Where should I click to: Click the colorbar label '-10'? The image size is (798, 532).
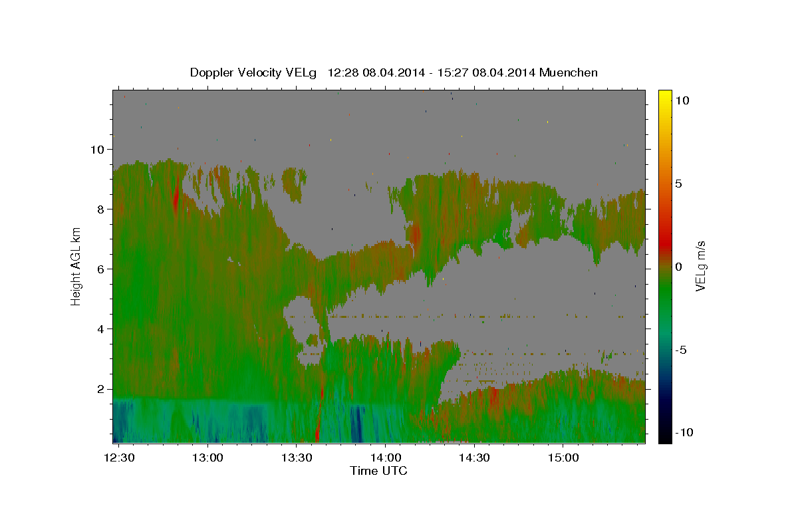684,432
